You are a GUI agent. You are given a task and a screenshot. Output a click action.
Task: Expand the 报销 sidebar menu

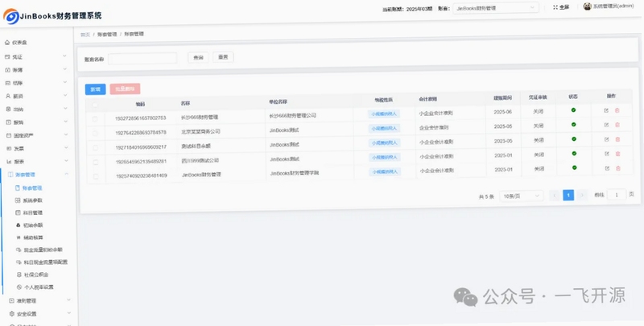[x=36, y=122]
